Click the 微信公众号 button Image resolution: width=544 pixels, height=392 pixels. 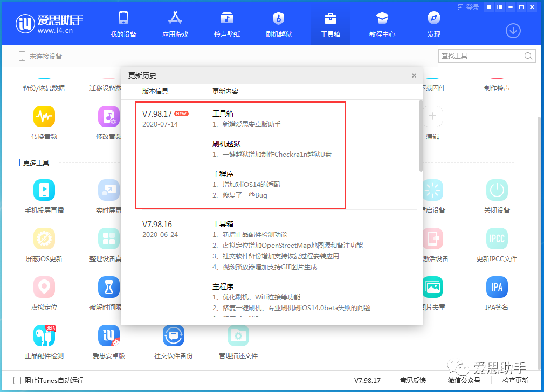[464, 381]
